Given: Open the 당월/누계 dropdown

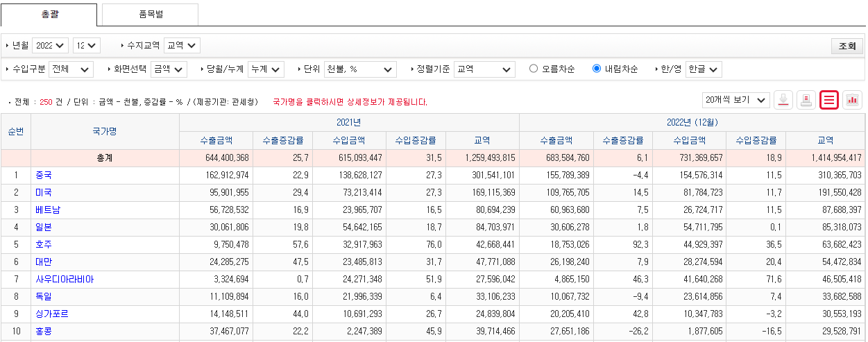Looking at the screenshot, I should (266, 69).
